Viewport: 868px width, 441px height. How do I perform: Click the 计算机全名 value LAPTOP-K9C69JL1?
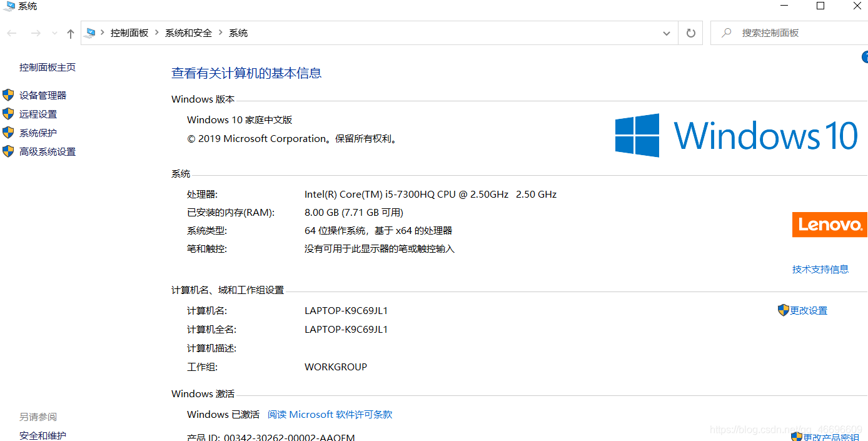346,330
